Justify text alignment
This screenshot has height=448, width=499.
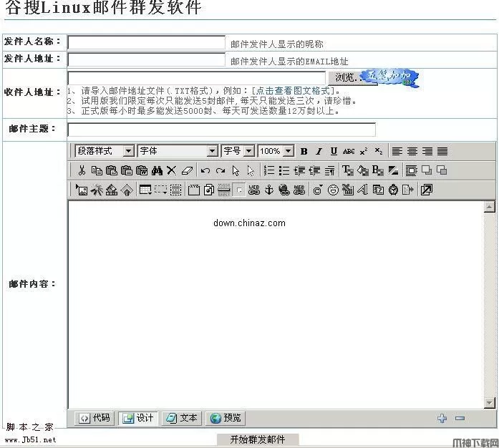[x=442, y=152]
